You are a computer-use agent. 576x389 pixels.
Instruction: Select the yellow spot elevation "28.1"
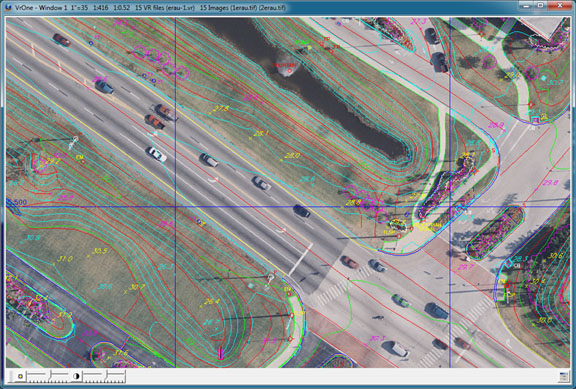[x=262, y=133]
